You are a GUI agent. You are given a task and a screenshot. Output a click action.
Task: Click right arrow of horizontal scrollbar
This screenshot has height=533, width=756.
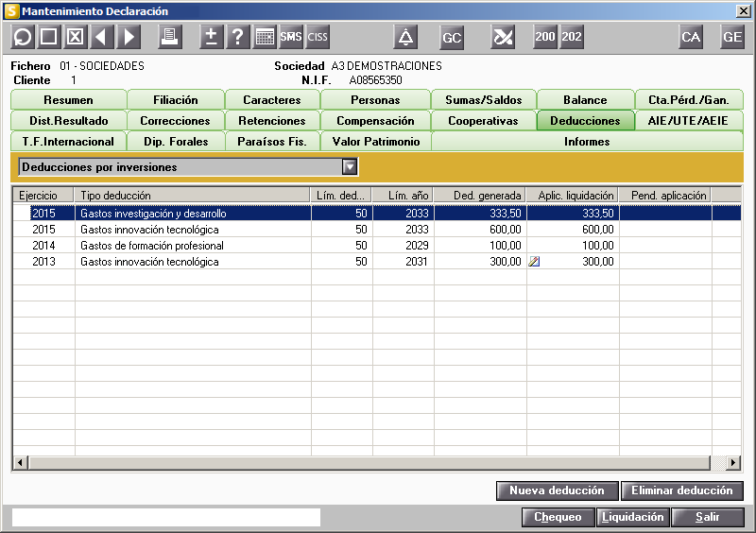click(733, 462)
